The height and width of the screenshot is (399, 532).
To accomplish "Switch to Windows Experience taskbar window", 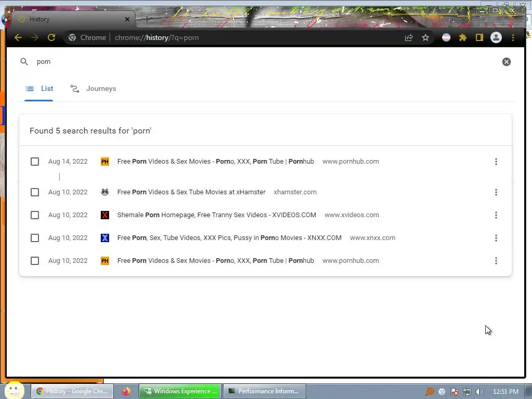I will coord(180,391).
